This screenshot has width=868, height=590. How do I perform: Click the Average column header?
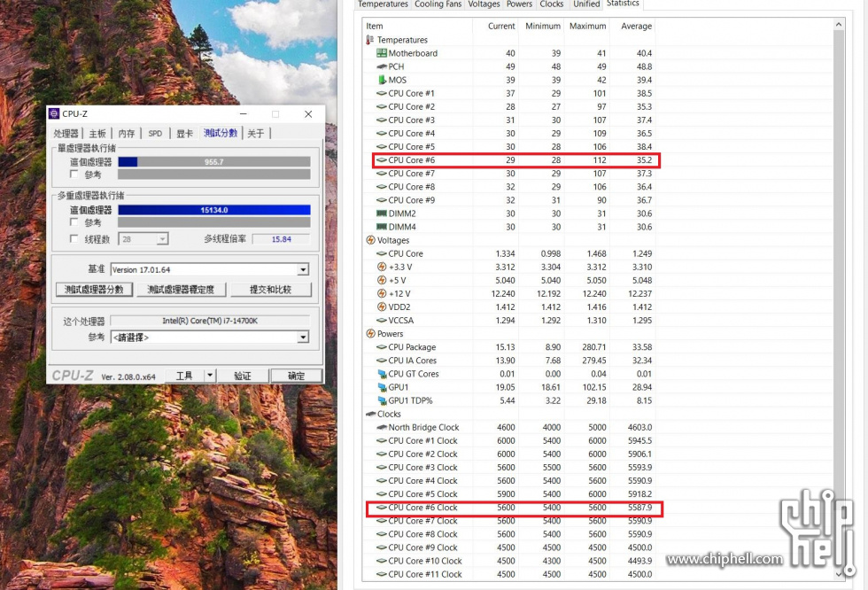point(632,26)
